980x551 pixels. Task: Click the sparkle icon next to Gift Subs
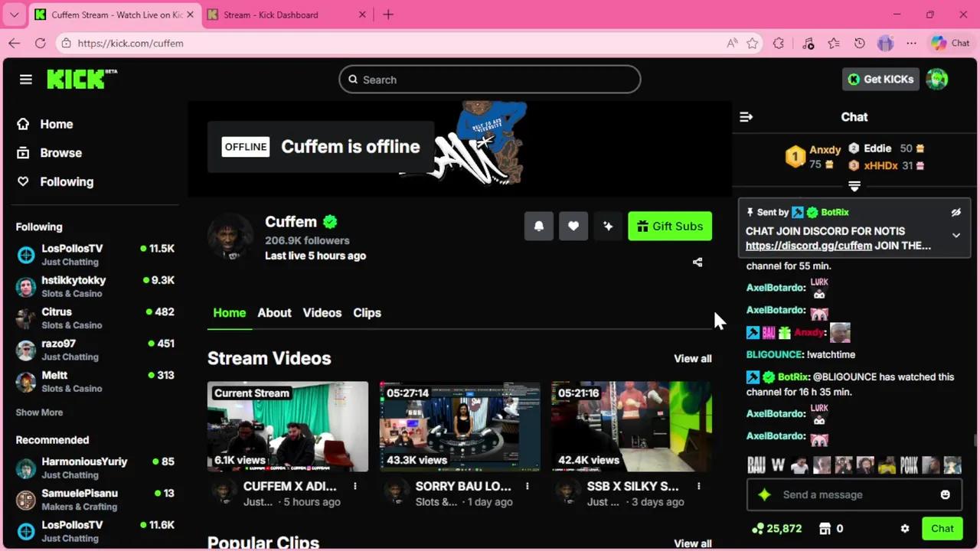tap(608, 226)
